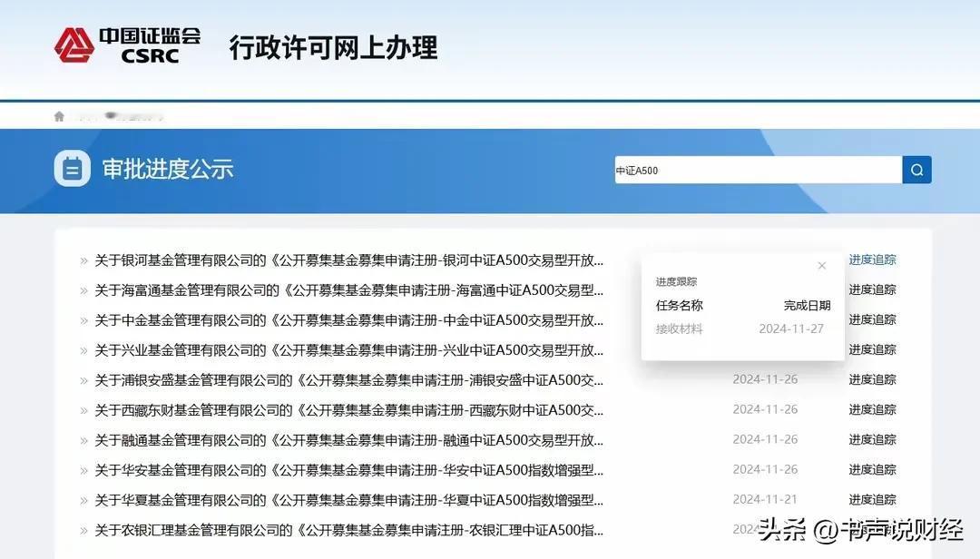
Task: Open the home breadcrumb icon
Action: click(59, 116)
